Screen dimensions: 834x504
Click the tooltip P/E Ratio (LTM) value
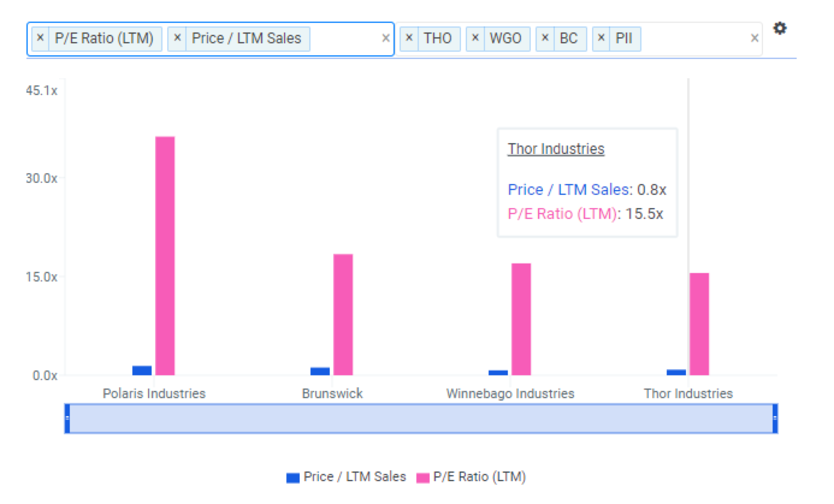click(644, 214)
